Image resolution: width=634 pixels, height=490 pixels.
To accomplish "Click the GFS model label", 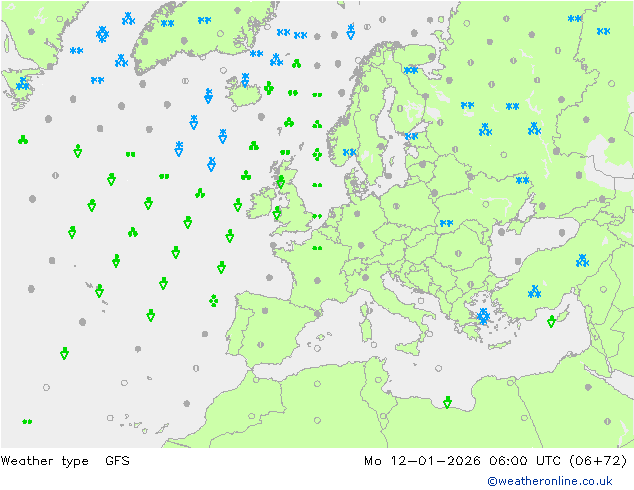I will click(117, 461).
